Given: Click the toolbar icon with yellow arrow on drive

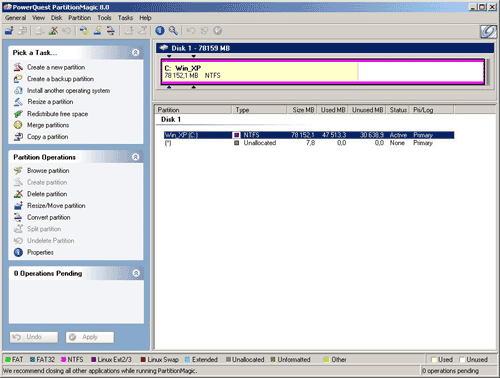Looking at the screenshot, I should click(84, 31).
